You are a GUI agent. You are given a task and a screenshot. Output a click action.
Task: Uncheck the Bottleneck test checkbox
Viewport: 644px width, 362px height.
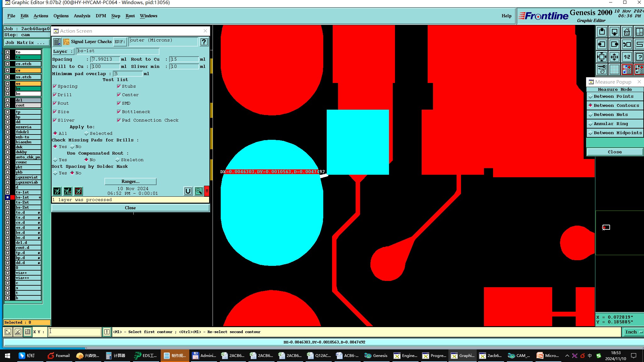[119, 112]
